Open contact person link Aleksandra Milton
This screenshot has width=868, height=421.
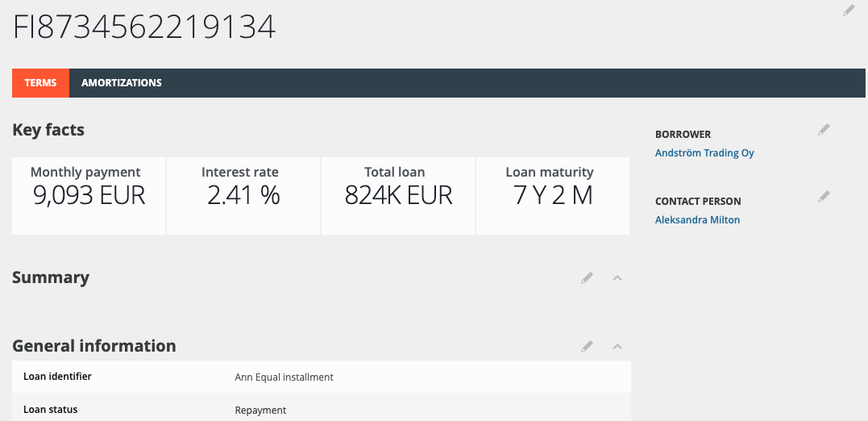pyautogui.click(x=697, y=220)
